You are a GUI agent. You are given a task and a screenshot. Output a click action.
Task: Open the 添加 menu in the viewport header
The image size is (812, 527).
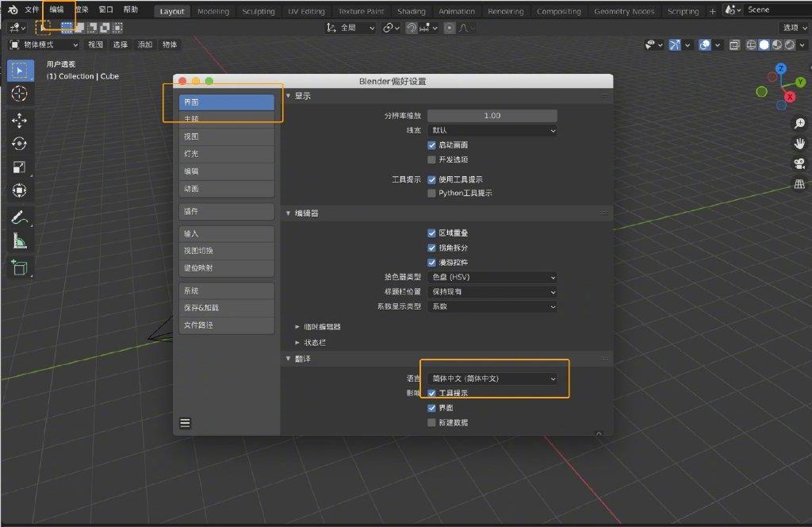click(x=145, y=45)
